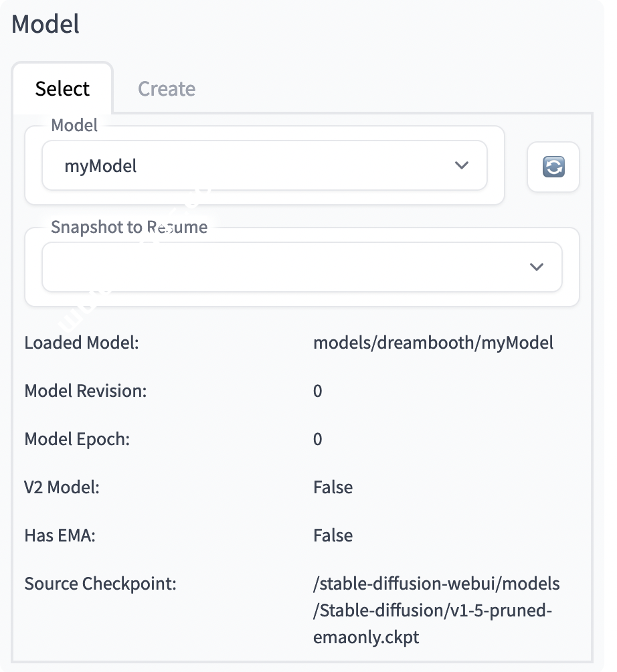617x672 pixels.
Task: Open the Model dropdown showing myModel
Action: tap(254, 165)
